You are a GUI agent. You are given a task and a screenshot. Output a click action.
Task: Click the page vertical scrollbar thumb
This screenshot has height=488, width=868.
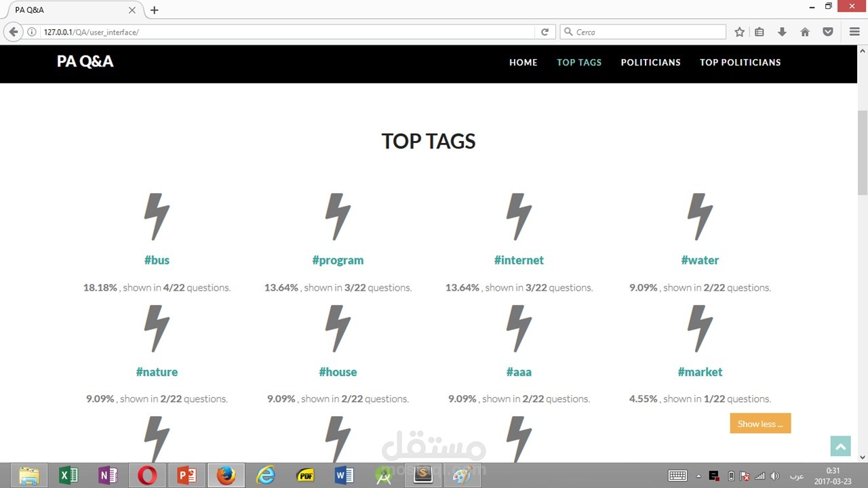(863, 152)
